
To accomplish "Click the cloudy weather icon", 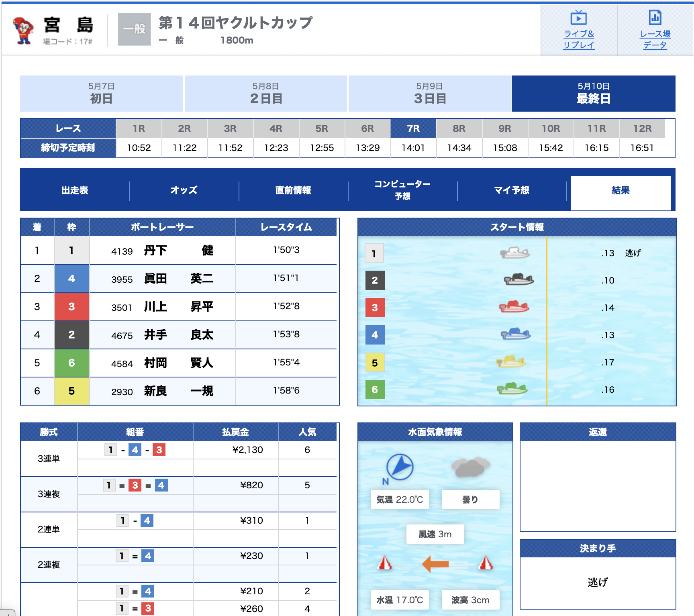I will (470, 467).
